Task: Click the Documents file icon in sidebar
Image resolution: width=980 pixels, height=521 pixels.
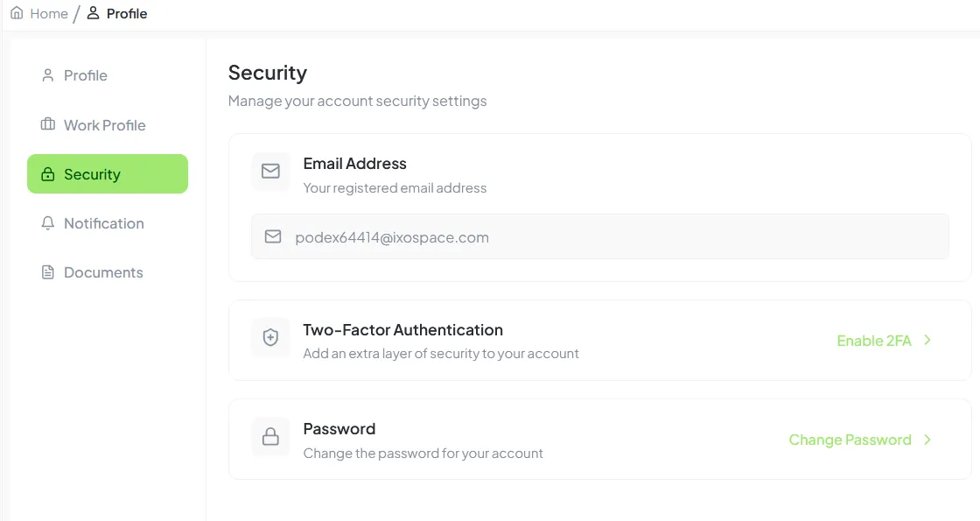Action: pos(47,271)
